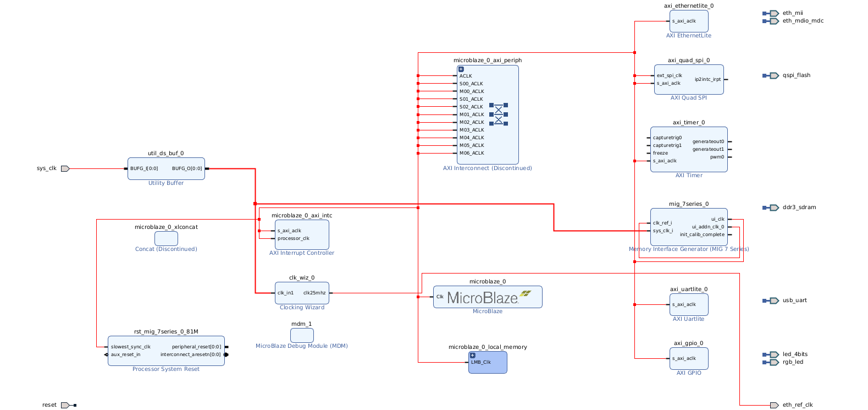The width and height of the screenshot is (868, 410).
Task: Click the MicroBlaze Debug Module (MDM) label
Action: [302, 346]
